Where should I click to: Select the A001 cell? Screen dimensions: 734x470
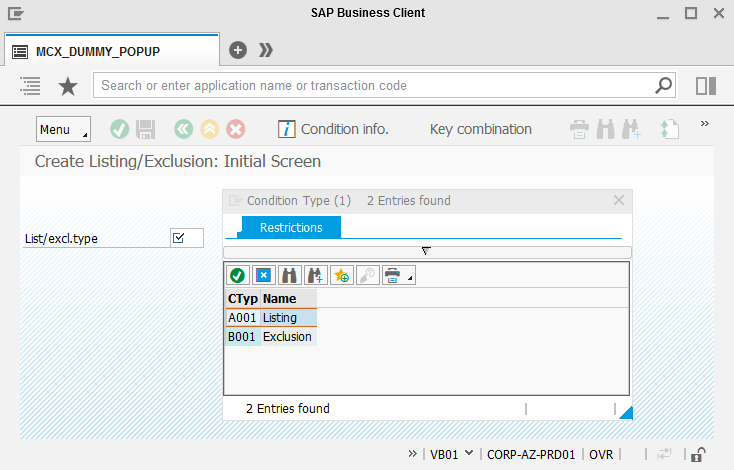click(242, 318)
